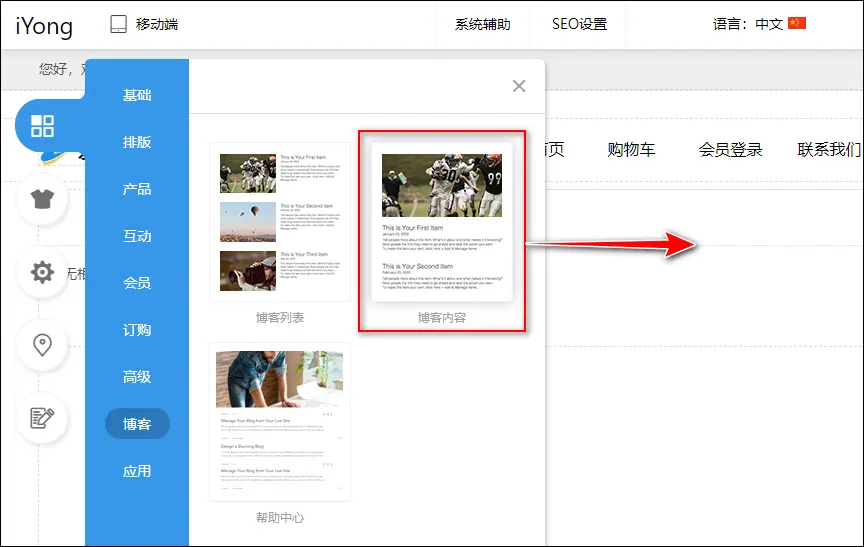Select the 博客内容 module thumbnail

[442, 222]
